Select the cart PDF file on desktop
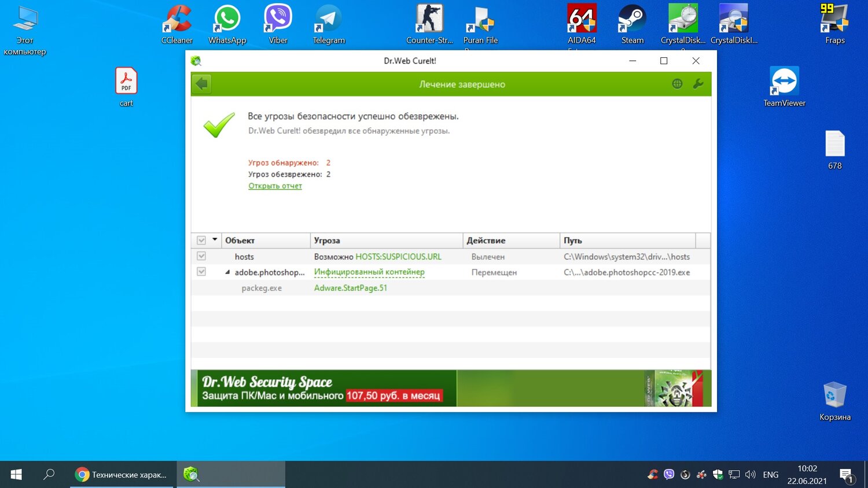 coord(126,87)
